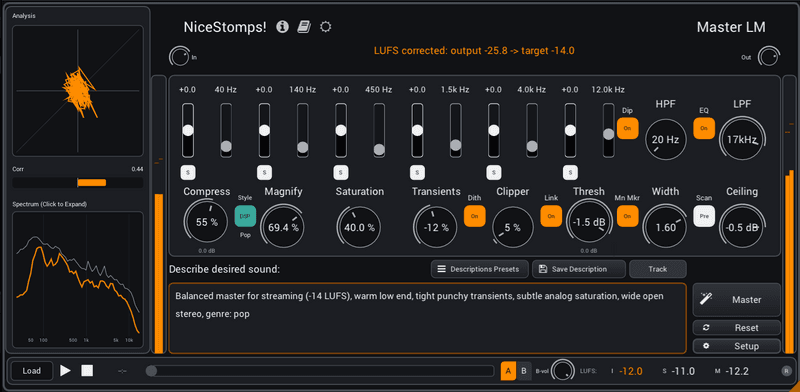Click the B-vol knob

(x=562, y=371)
